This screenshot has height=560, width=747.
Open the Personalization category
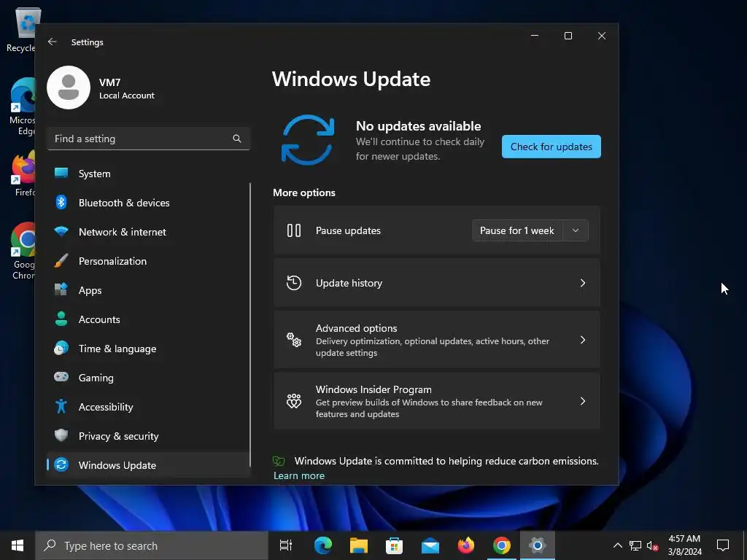pos(148,260)
